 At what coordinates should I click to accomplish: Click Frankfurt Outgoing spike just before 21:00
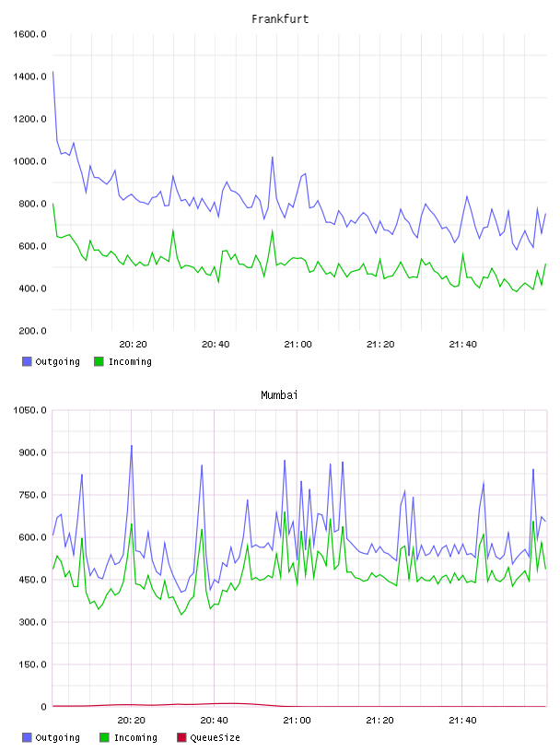click(x=273, y=158)
